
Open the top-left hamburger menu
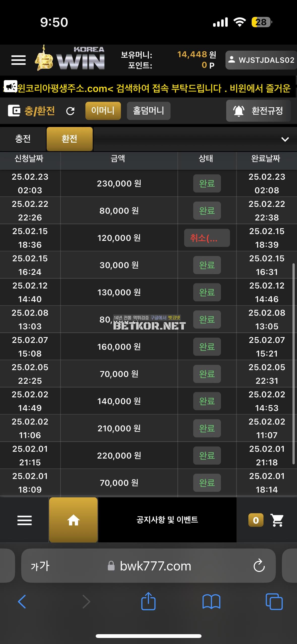click(x=18, y=60)
